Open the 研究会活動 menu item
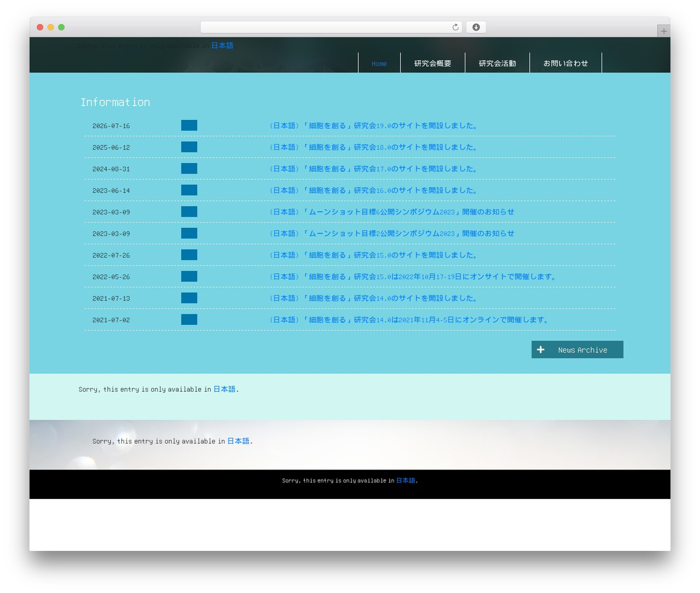 [x=497, y=63]
